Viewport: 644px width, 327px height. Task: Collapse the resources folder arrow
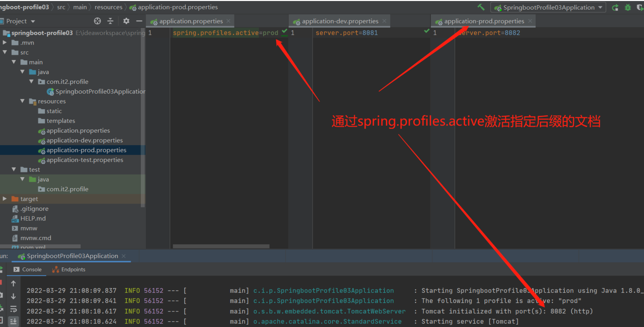coord(22,101)
